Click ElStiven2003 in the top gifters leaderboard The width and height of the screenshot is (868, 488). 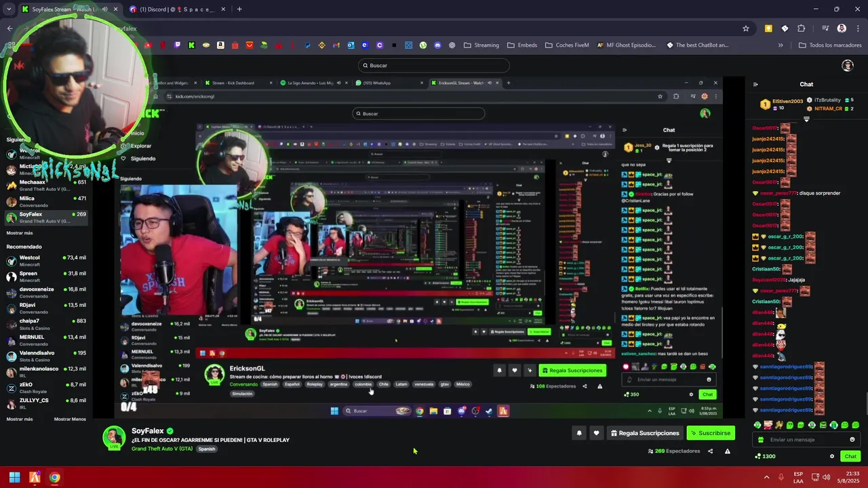(782, 104)
